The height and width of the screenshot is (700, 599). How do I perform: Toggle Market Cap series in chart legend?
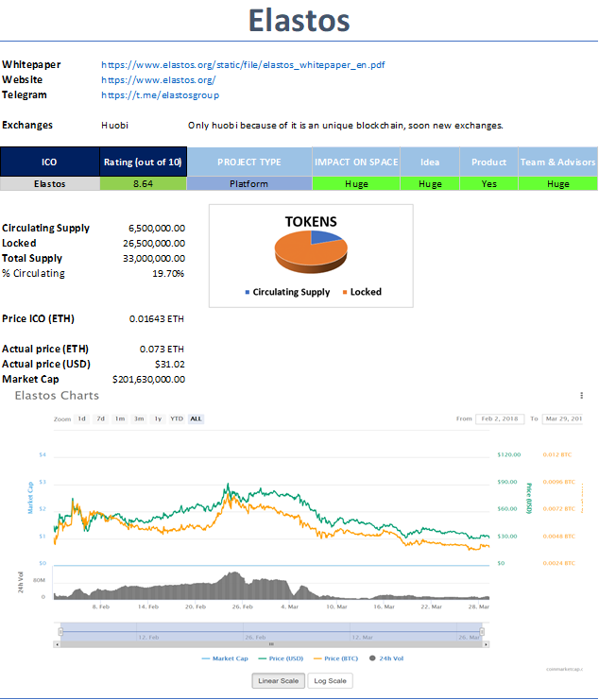click(x=225, y=658)
